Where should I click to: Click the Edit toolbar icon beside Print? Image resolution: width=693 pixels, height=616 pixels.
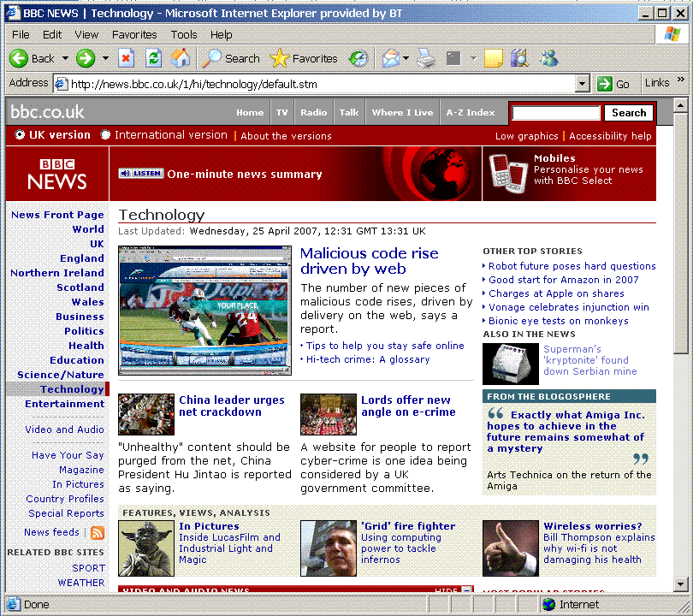(x=454, y=58)
